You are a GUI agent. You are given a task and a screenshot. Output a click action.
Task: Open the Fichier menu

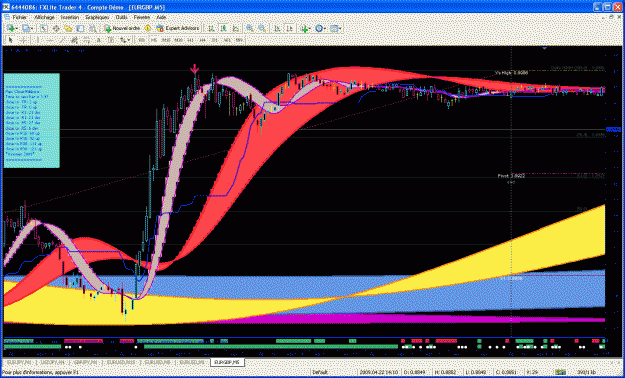pos(20,18)
